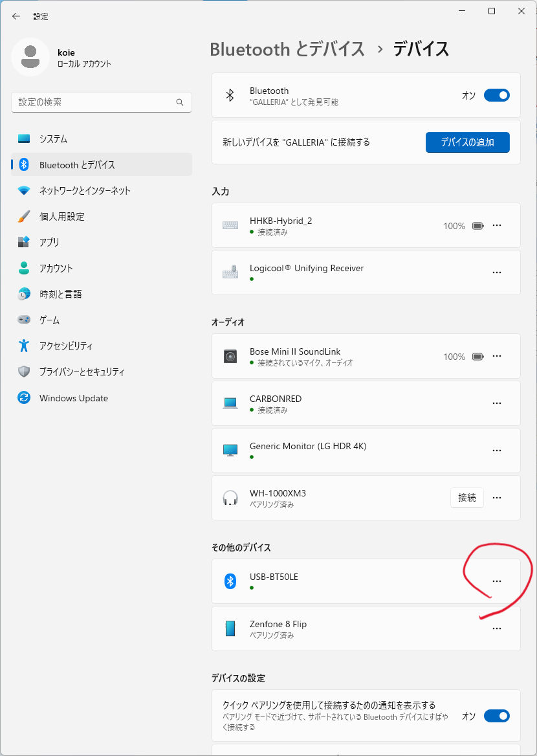Click the ローカル アカウント text
The height and width of the screenshot is (756, 537).
[x=84, y=64]
